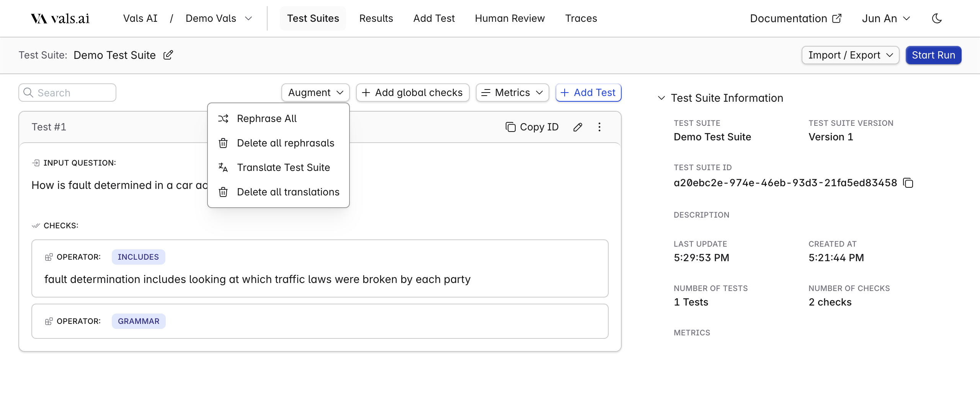Open the three-dot menu for Test #1
This screenshot has width=980, height=413.
pyautogui.click(x=599, y=127)
